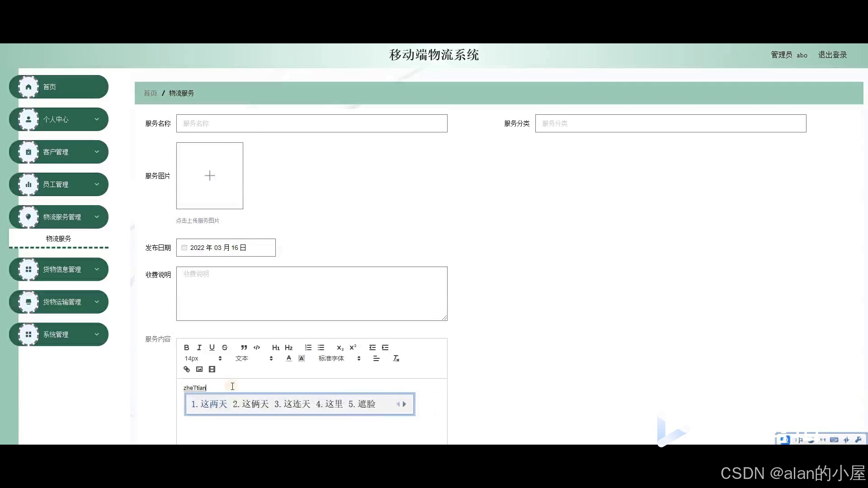Click the 服务名称 input field

pos(311,123)
